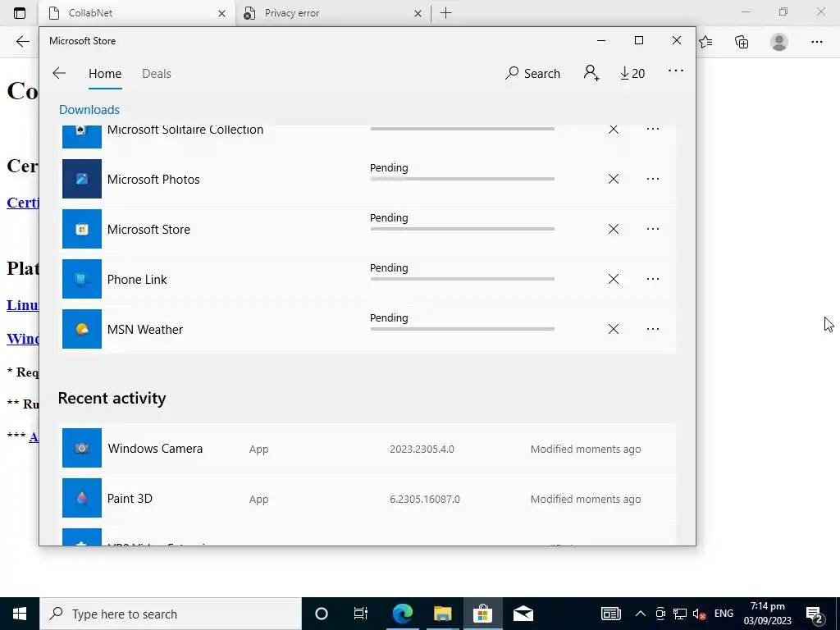Select the Microsoft Photos app name
Screen dimensions: 840x630
[x=153, y=180]
